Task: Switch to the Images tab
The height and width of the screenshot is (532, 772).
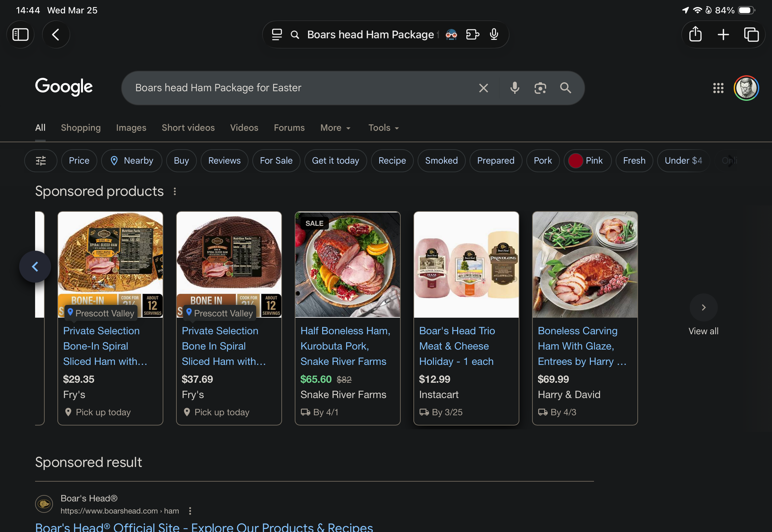Action: click(x=131, y=128)
